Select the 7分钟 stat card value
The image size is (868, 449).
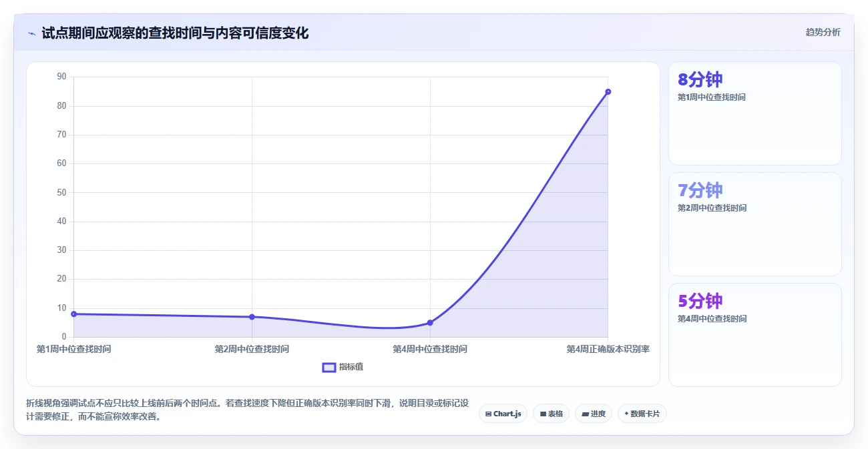700,190
